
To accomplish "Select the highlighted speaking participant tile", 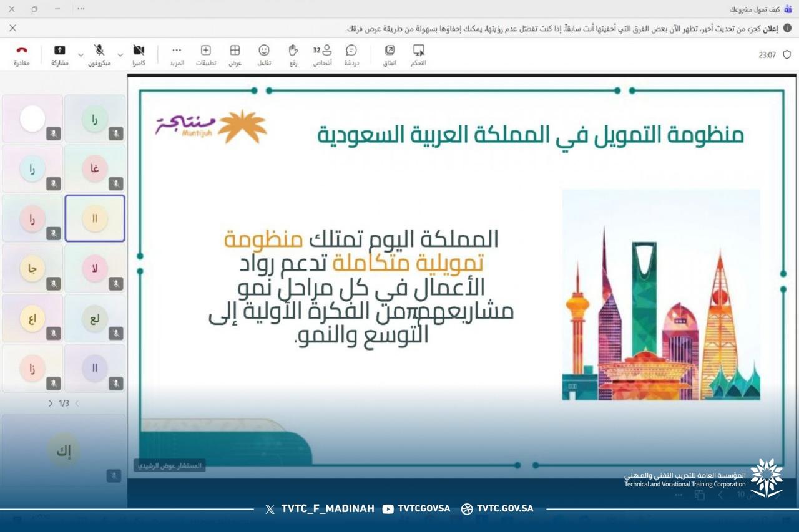I will (95, 218).
